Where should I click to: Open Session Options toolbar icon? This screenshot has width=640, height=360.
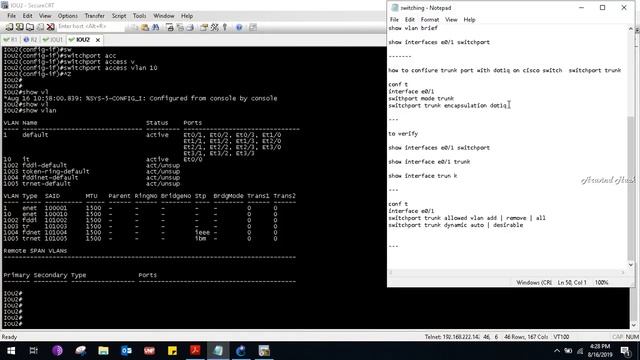pyautogui.click(x=204, y=27)
